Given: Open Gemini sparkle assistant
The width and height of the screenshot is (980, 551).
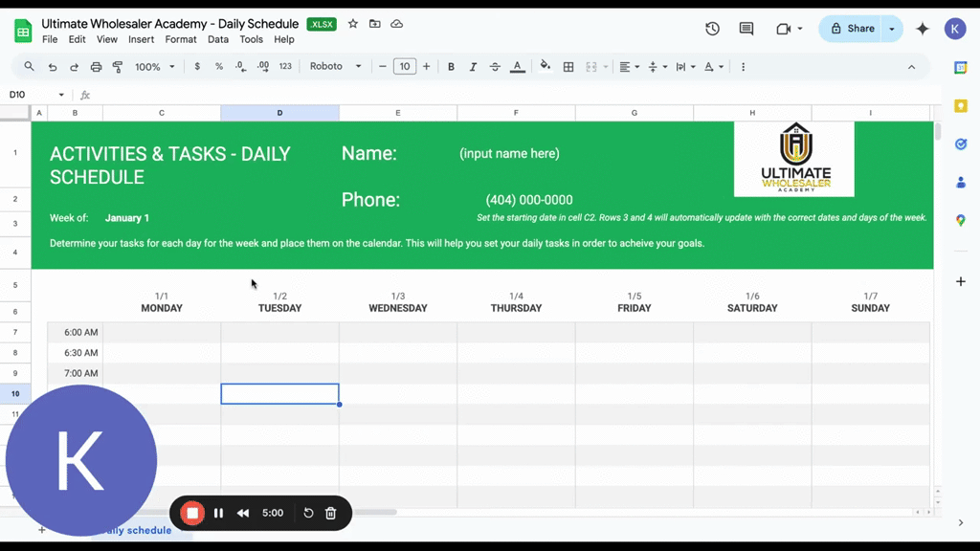Looking at the screenshot, I should point(923,29).
